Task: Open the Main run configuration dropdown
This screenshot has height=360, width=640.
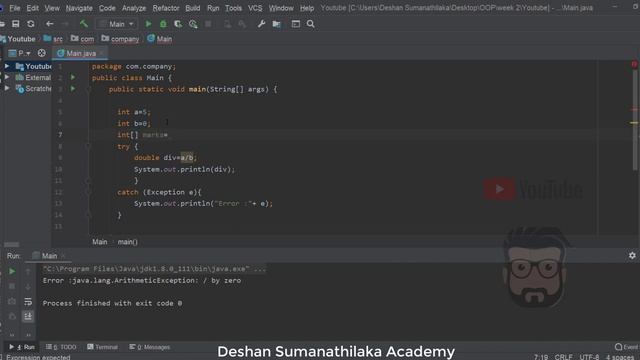Action: tap(117, 24)
